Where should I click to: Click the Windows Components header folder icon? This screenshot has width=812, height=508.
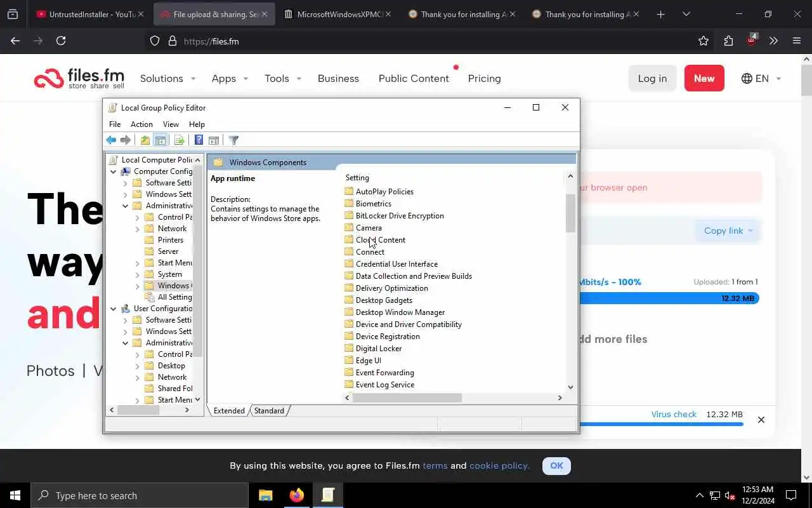point(218,163)
